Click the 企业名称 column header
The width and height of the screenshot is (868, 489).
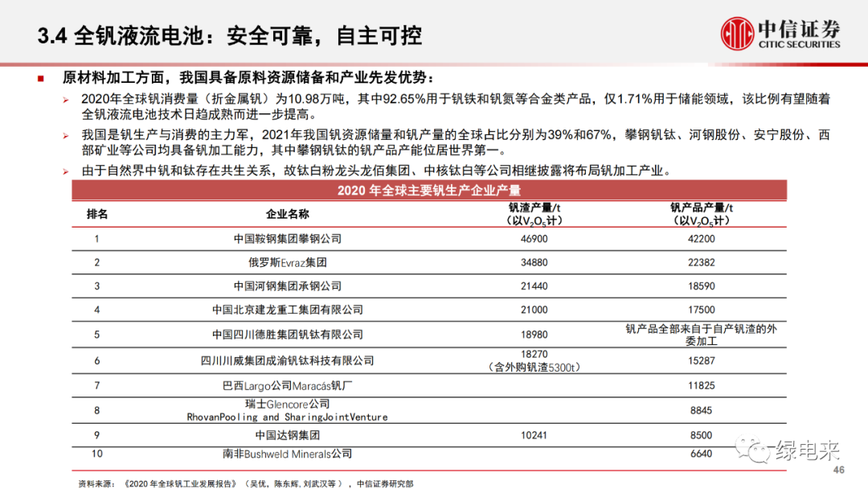click(287, 214)
